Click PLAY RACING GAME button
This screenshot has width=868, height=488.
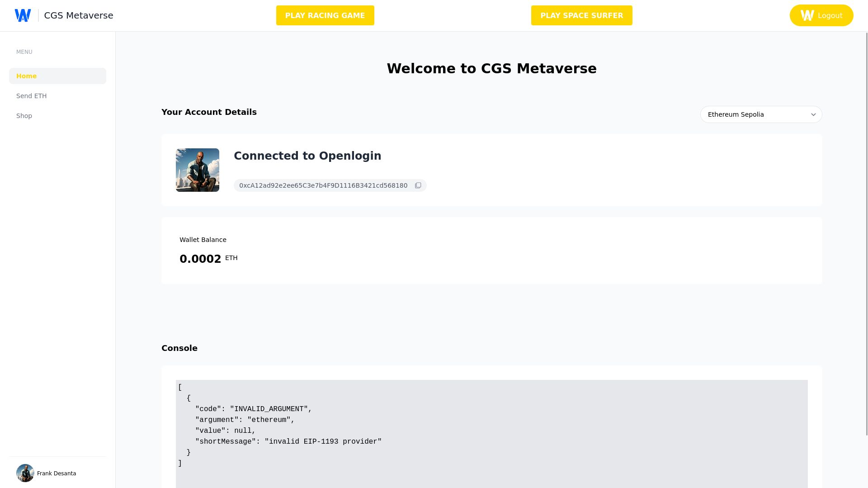pyautogui.click(x=325, y=15)
